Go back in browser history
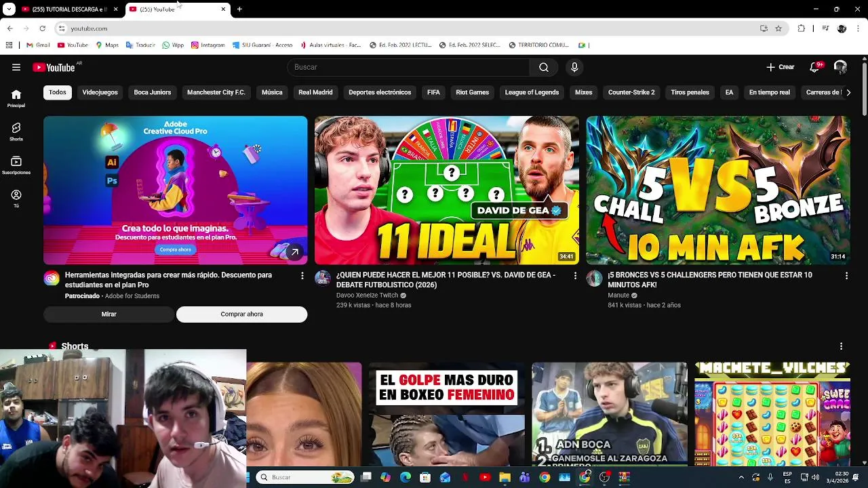The height and width of the screenshot is (488, 868). [10, 28]
